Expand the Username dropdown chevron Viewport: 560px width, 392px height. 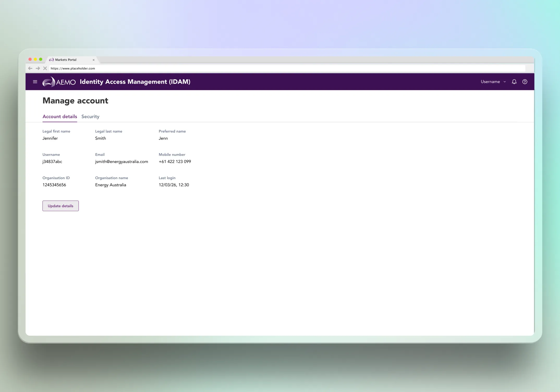pyautogui.click(x=505, y=82)
